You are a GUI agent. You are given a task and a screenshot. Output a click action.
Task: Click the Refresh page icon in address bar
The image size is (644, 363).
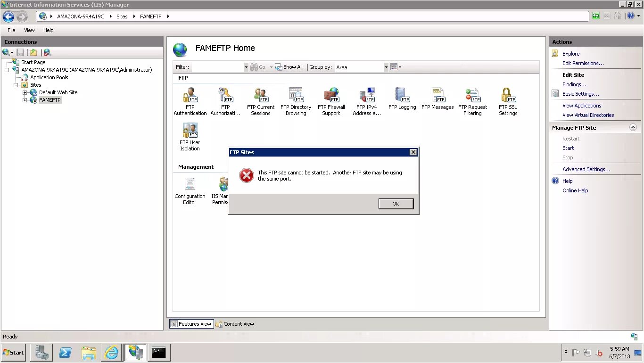coord(596,16)
